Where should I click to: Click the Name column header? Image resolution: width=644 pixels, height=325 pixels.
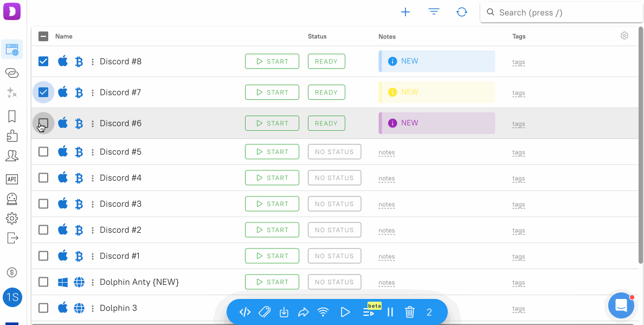tap(64, 36)
